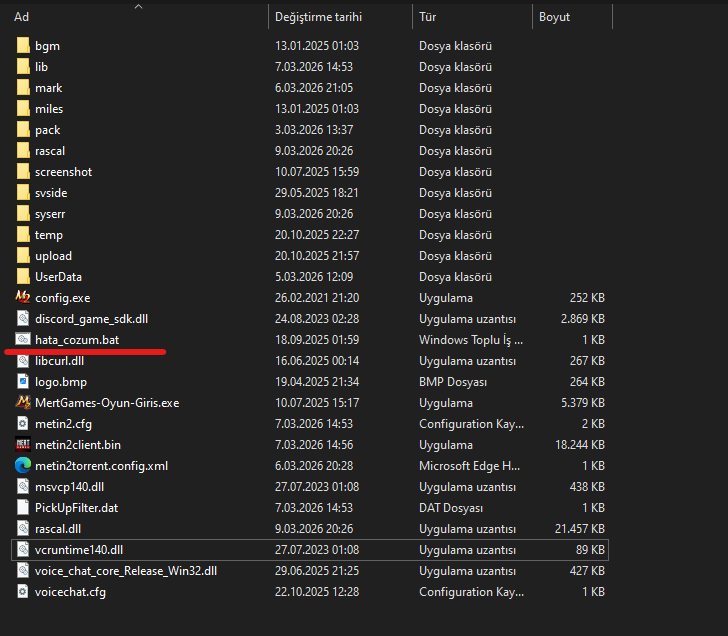Click the discord_game_sdk.dll file icon
The image size is (728, 636).
[x=23, y=318]
